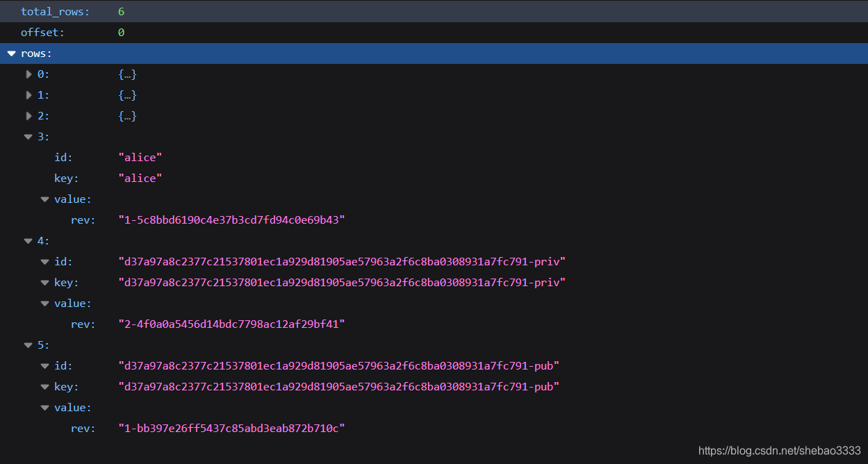Collapse the value node under row 4
The image size is (868, 464).
coord(45,304)
